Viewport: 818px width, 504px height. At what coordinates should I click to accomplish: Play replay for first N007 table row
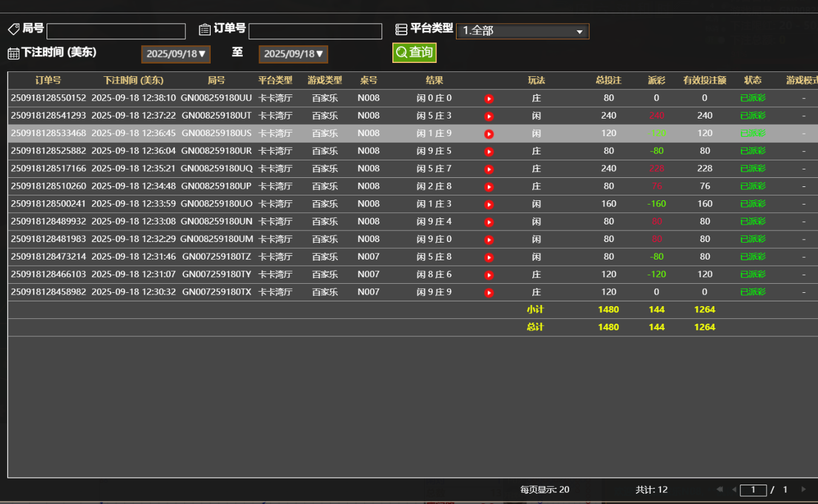pos(489,257)
